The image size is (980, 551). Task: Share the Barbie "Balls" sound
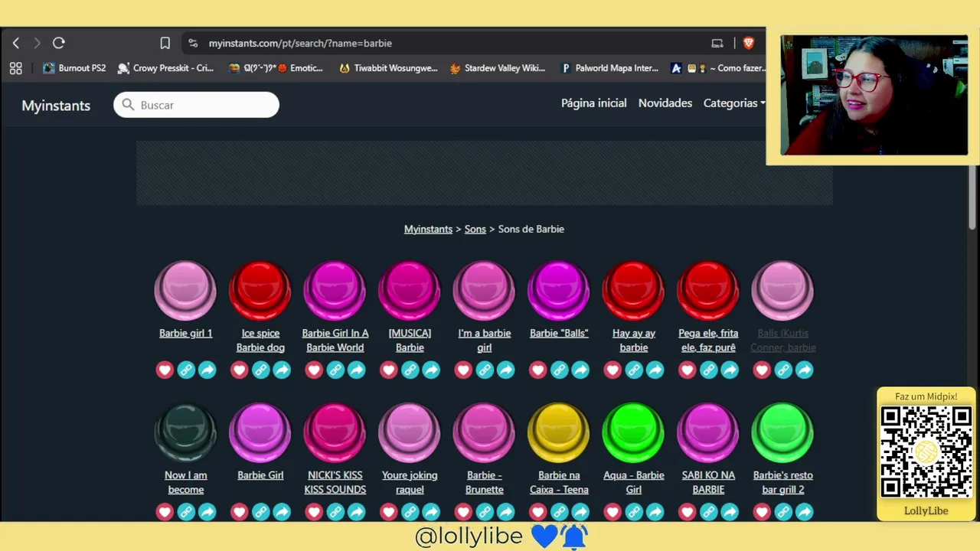tap(580, 370)
